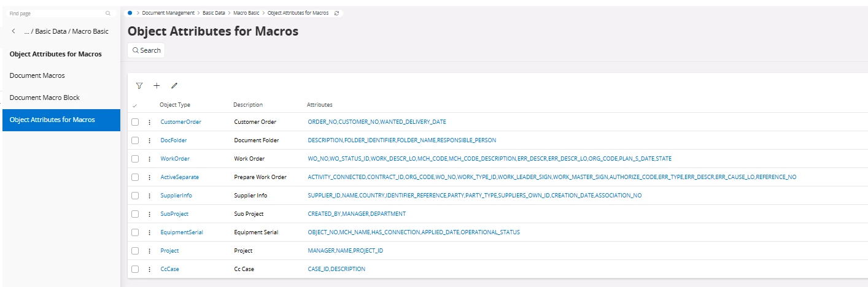
Task: Refresh the page via breadcrumb reload icon
Action: [x=336, y=13]
